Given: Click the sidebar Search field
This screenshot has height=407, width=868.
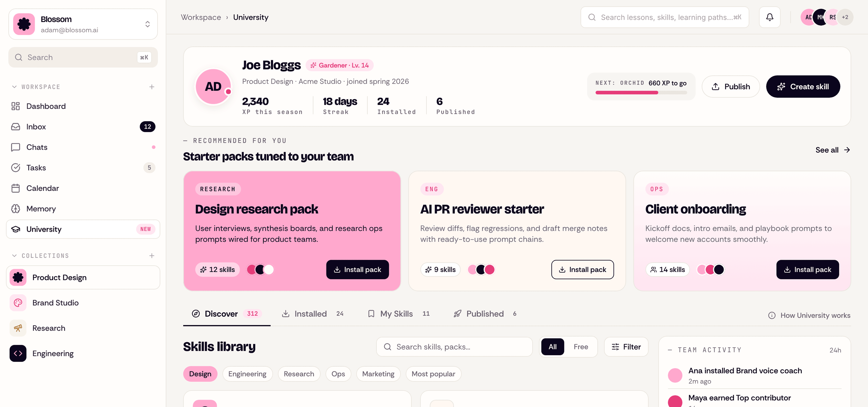Looking at the screenshot, I should (83, 57).
